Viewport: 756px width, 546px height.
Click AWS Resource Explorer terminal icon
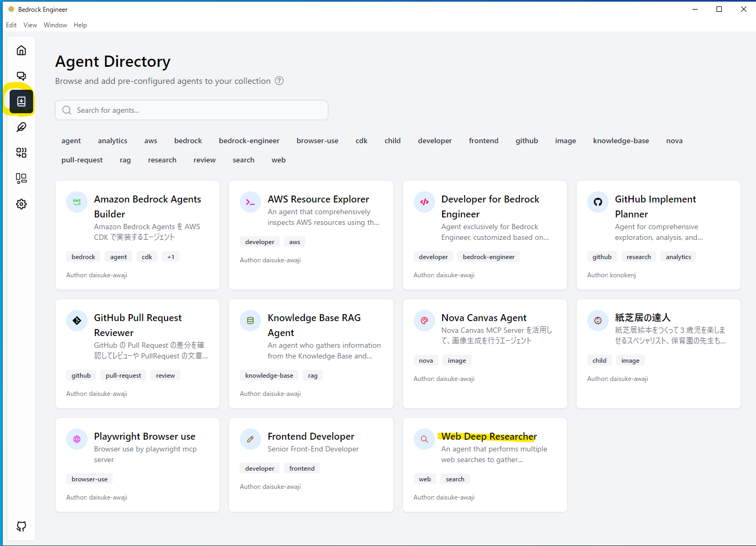click(x=250, y=202)
